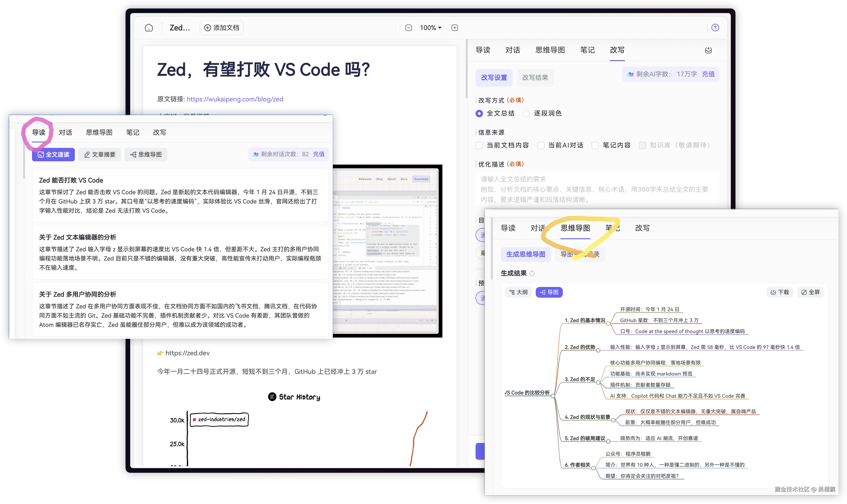
Task: Enable the 笔记内容 checkbox
Action: point(595,145)
